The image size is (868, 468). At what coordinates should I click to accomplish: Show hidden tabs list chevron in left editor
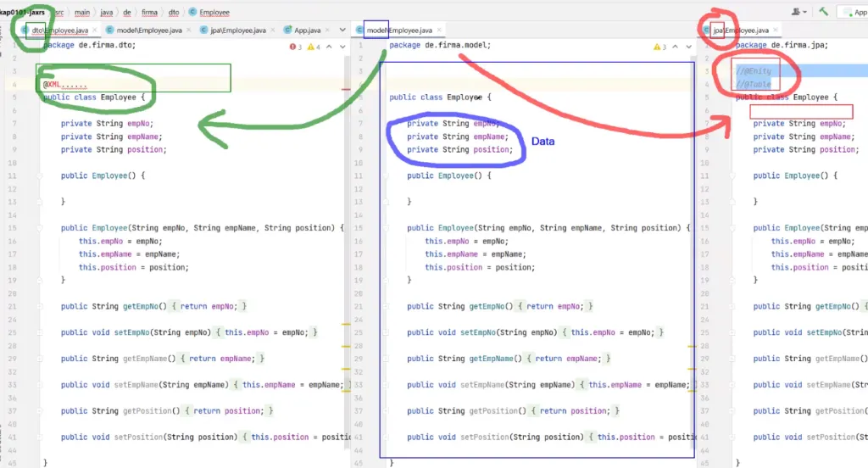342,30
